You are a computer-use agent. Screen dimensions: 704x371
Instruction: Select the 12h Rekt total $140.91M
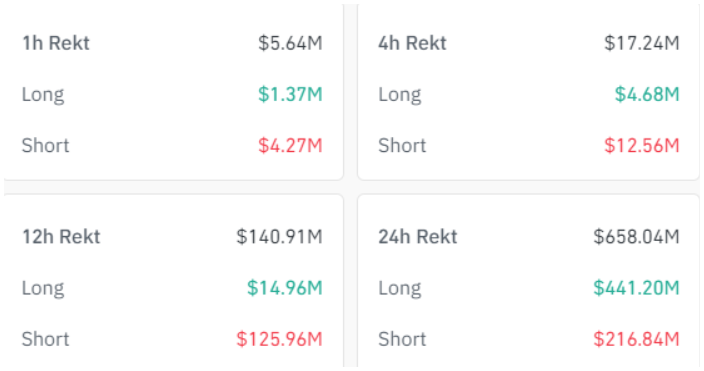(x=279, y=237)
